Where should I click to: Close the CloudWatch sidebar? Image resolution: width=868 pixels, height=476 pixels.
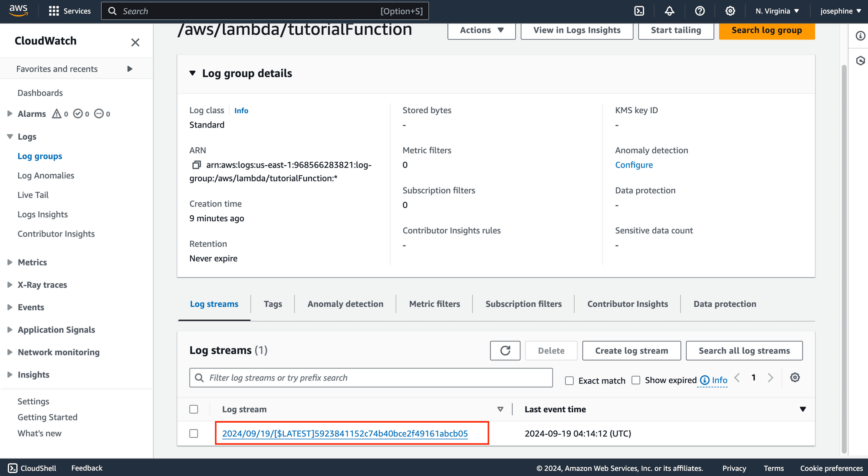[x=135, y=42]
